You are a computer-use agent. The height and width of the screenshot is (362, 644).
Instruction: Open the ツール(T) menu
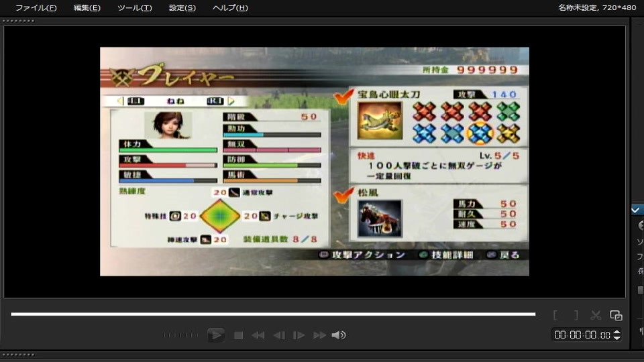[x=134, y=8]
